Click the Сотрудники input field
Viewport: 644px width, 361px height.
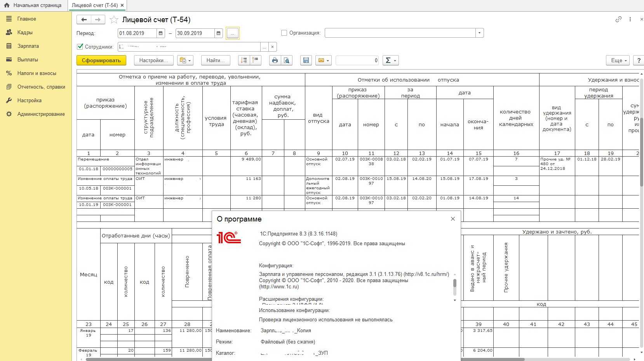click(x=190, y=47)
